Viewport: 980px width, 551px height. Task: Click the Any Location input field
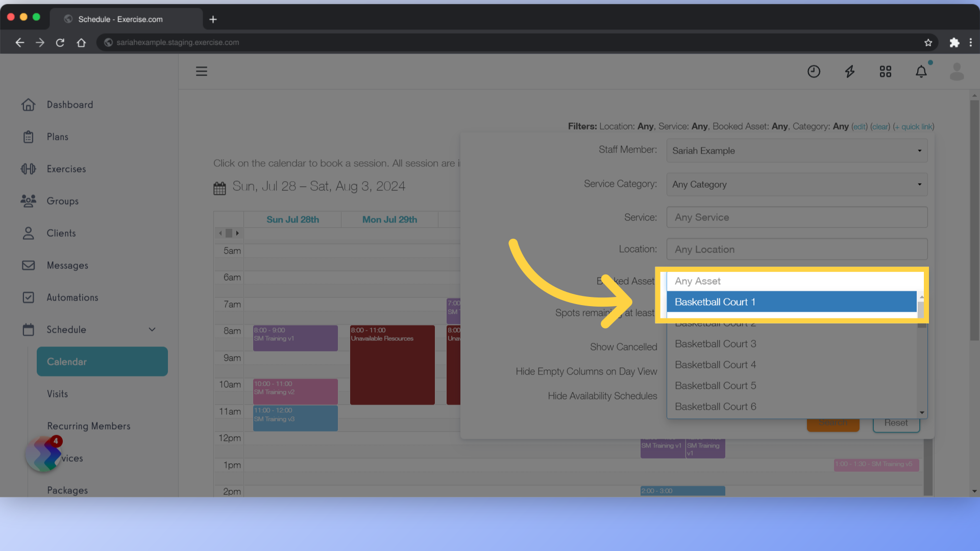pos(797,249)
